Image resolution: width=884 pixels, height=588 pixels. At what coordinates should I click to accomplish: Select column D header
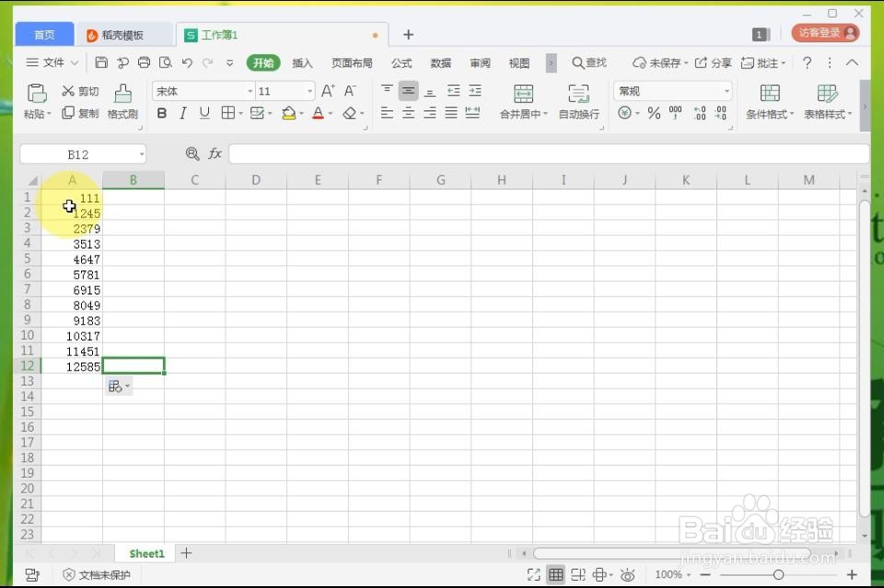coord(256,179)
